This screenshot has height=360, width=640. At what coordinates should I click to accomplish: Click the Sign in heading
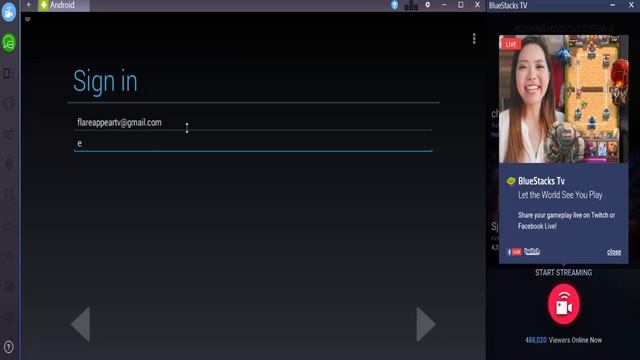click(x=105, y=81)
